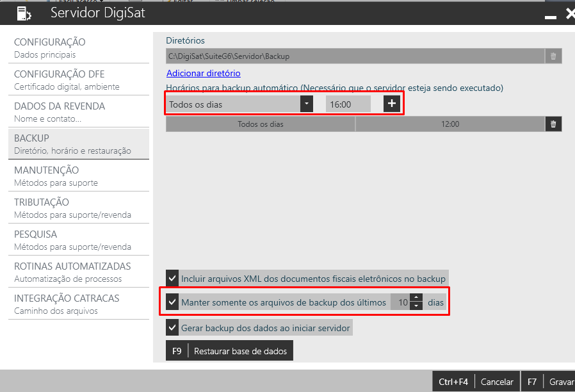Open the INTEGRAÇÃO CATRACAS section
Image resolution: width=575 pixels, height=392 pixels.
pyautogui.click(x=79, y=304)
